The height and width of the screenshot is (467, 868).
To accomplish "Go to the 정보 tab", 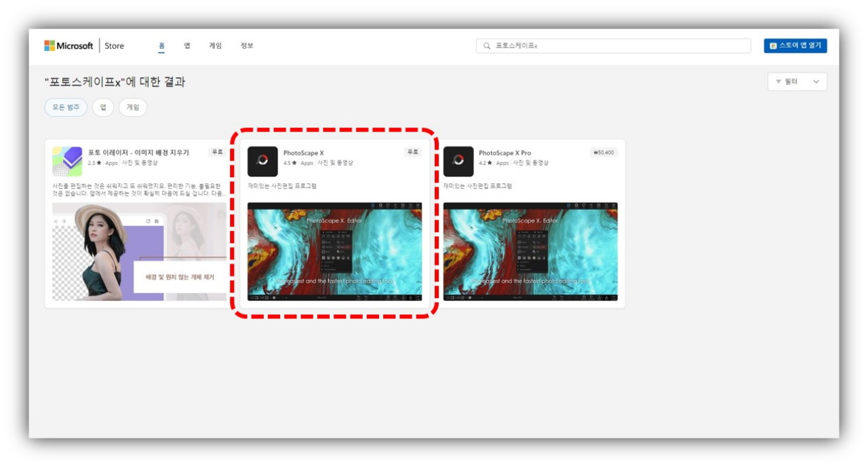I will 247,45.
